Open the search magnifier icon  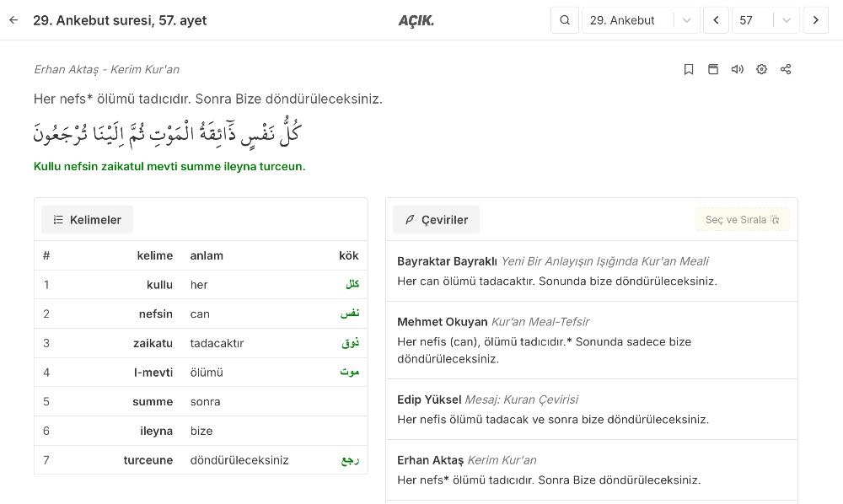(565, 20)
